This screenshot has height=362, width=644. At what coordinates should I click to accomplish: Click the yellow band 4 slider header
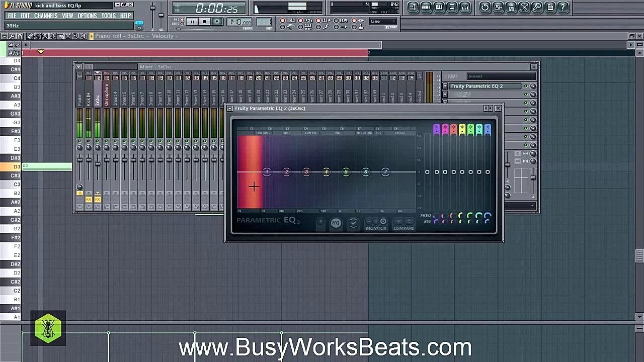tap(462, 129)
